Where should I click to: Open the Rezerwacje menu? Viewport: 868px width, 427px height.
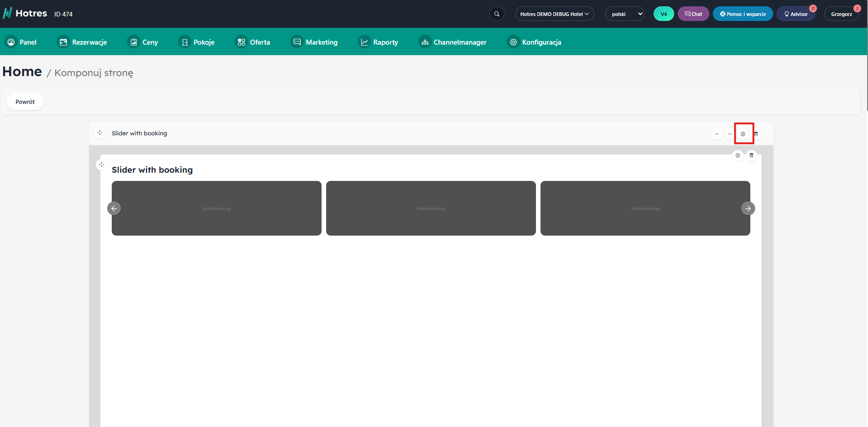[x=83, y=42]
